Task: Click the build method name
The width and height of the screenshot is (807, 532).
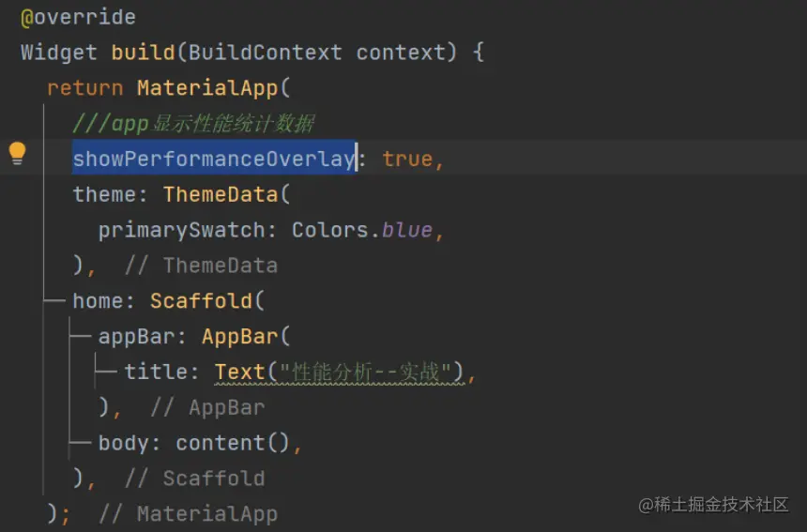Action: click(143, 53)
